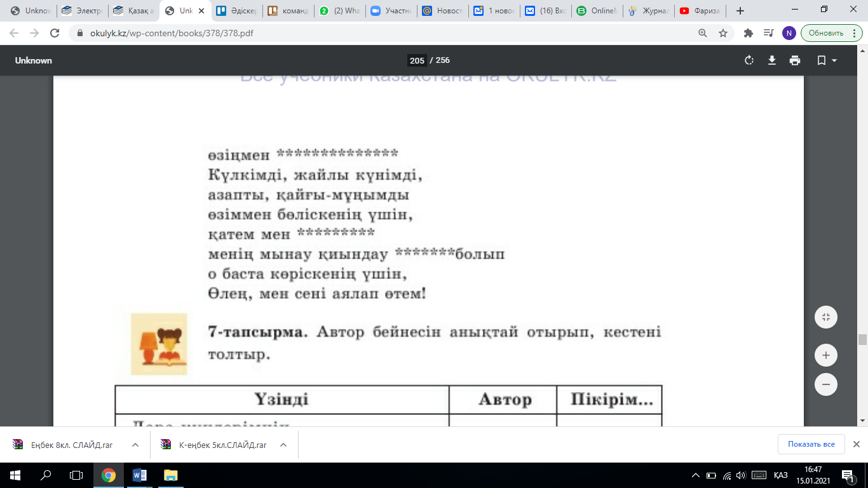The image size is (868, 488).
Task: Bookmark this page with the star
Action: click(723, 33)
